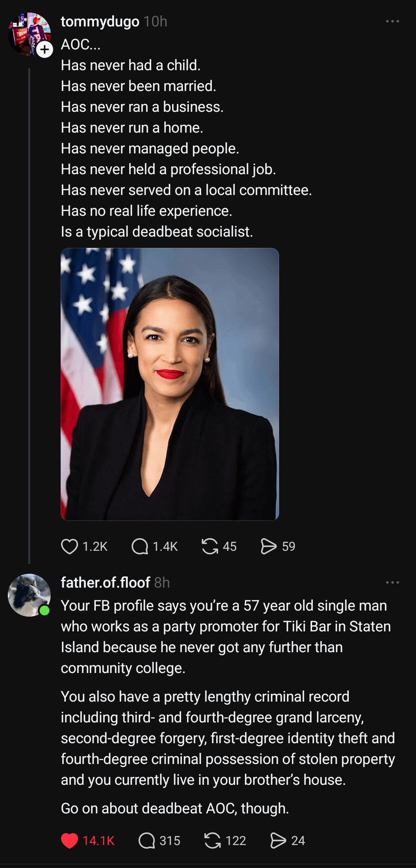Open replies to father.of.floof's comment

point(147,841)
